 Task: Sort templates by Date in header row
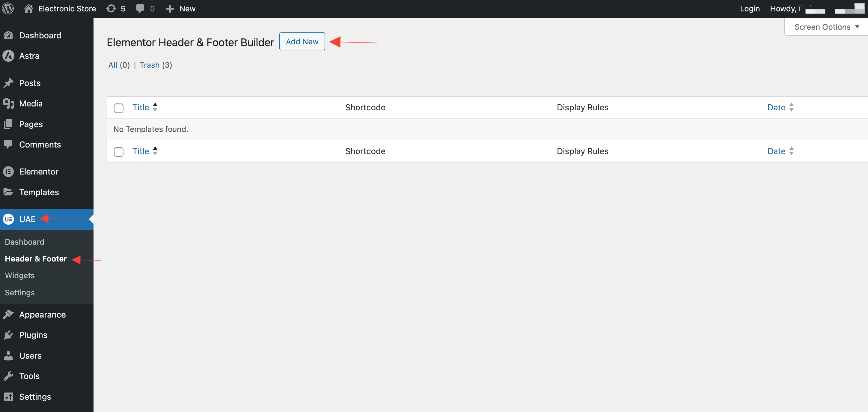(776, 107)
